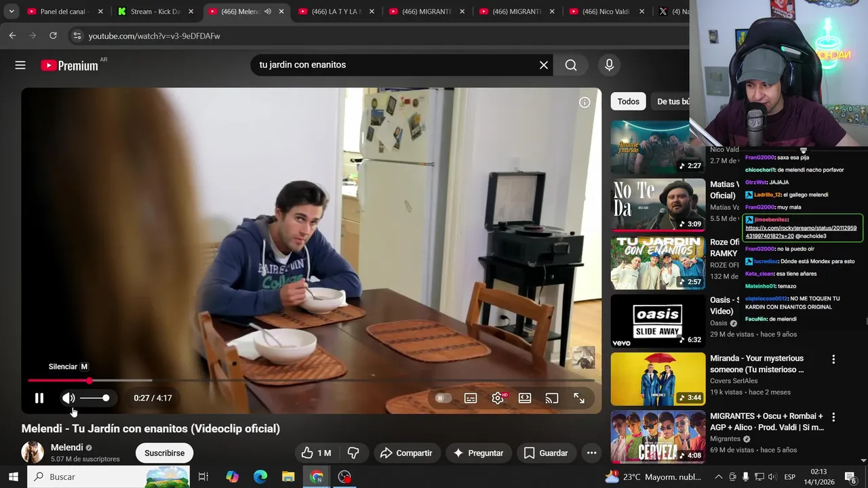This screenshot has height=488, width=868.
Task: Like the video with thumbs up
Action: tap(316, 453)
